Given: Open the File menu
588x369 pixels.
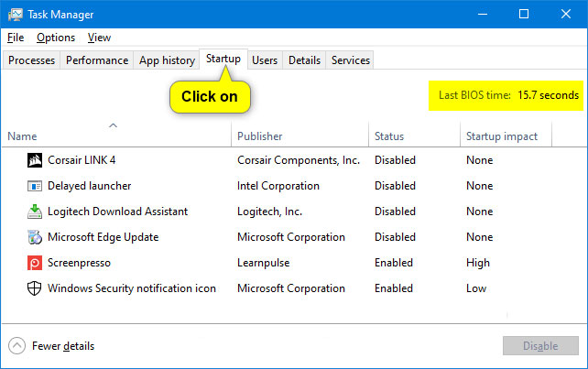Looking at the screenshot, I should [16, 38].
